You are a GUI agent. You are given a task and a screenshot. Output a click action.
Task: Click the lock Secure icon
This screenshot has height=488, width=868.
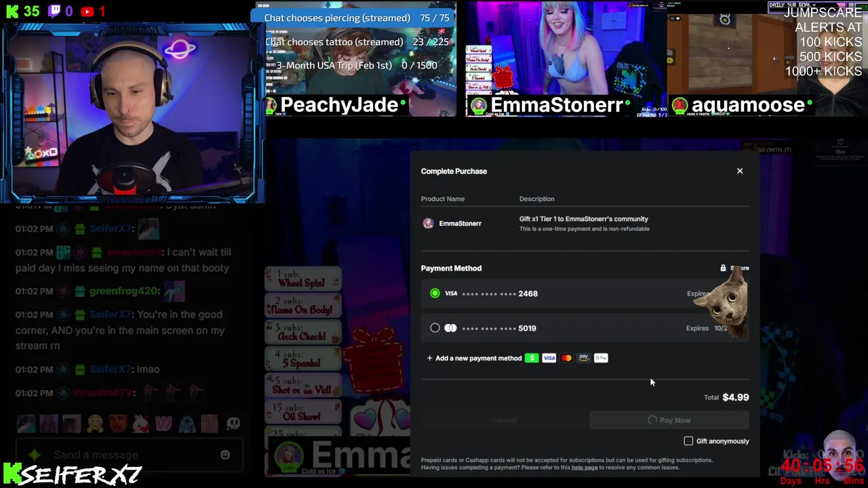click(x=723, y=268)
